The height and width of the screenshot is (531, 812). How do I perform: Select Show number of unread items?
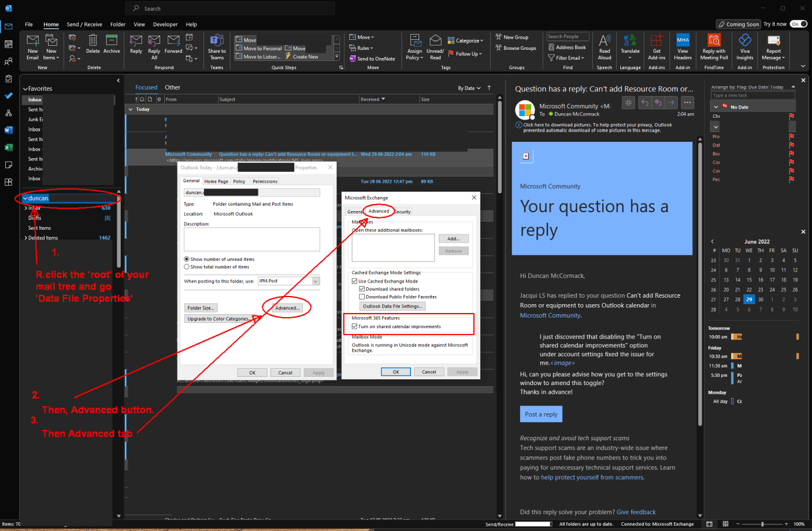(x=186, y=259)
